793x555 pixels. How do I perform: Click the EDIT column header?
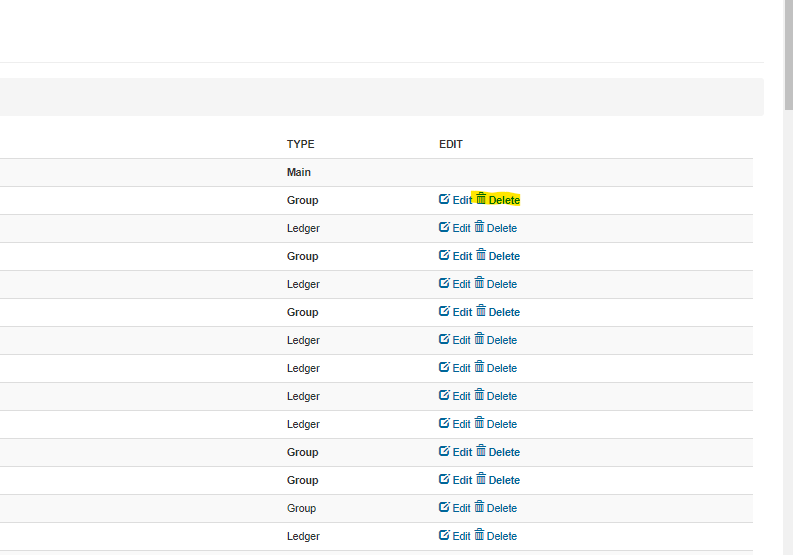(x=451, y=144)
